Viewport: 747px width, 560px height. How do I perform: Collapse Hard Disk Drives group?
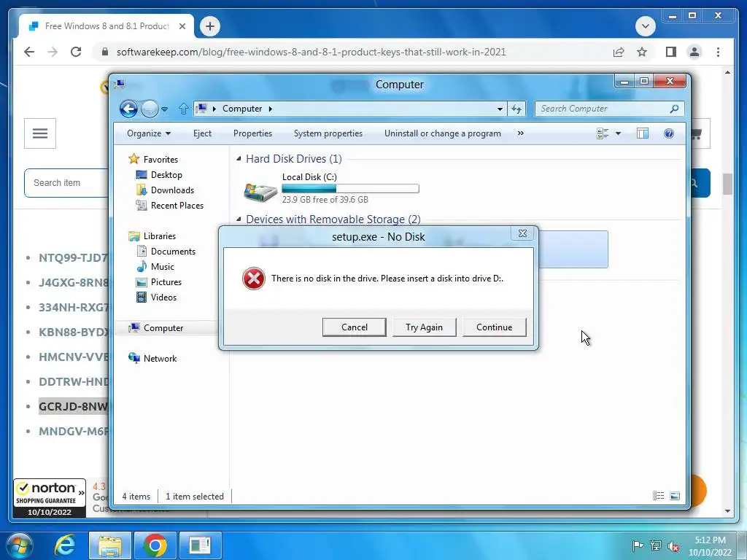pyautogui.click(x=239, y=159)
